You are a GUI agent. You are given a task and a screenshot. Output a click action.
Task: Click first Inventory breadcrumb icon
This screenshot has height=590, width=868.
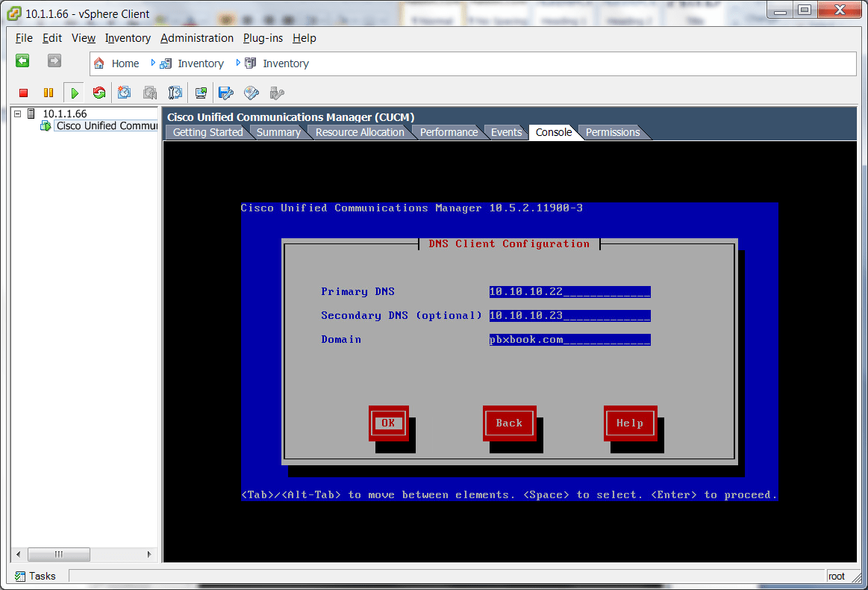click(x=166, y=63)
